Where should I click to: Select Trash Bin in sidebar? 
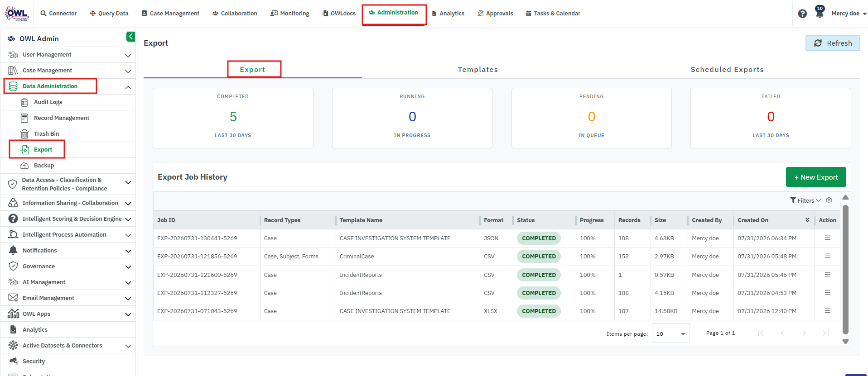[x=46, y=134]
